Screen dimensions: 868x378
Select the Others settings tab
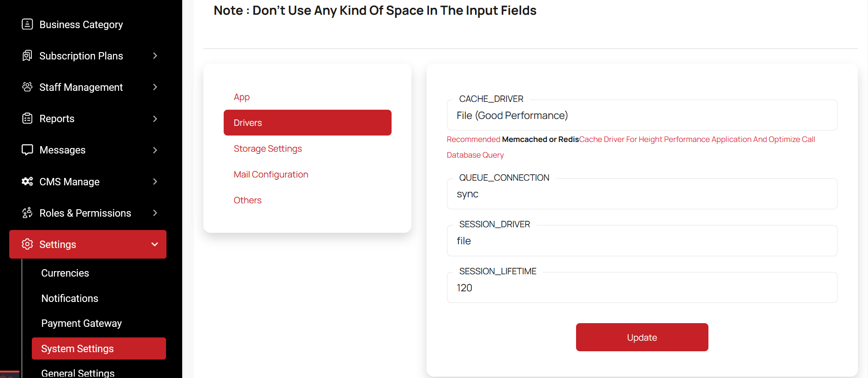tap(248, 200)
